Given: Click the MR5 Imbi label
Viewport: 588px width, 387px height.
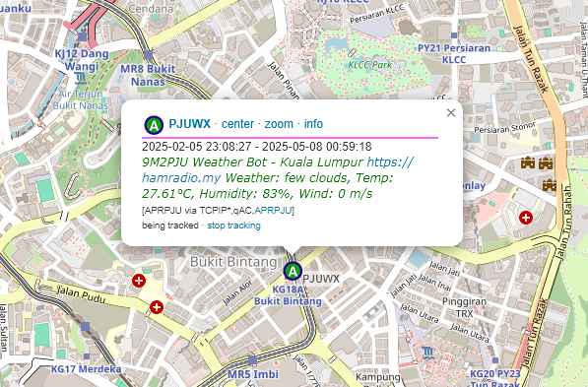Looking at the screenshot, I should tap(253, 374).
